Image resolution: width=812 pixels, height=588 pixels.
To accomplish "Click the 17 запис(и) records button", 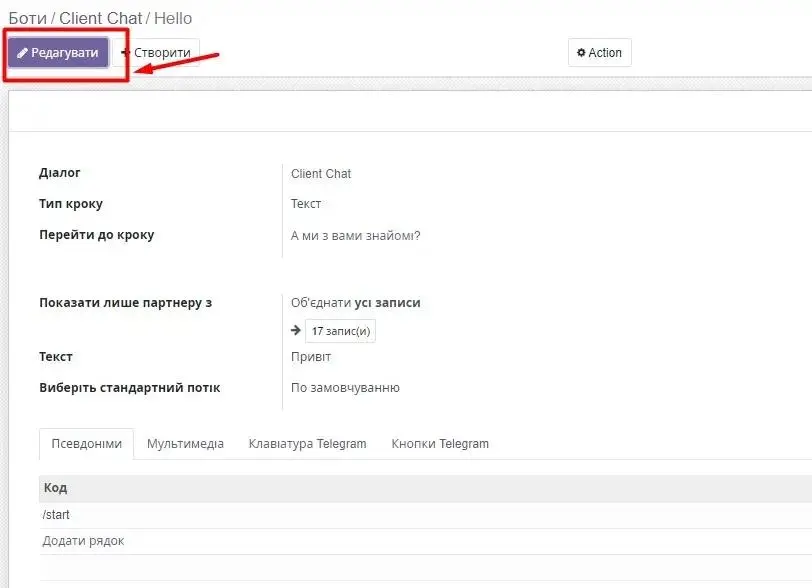I will pyautogui.click(x=340, y=331).
